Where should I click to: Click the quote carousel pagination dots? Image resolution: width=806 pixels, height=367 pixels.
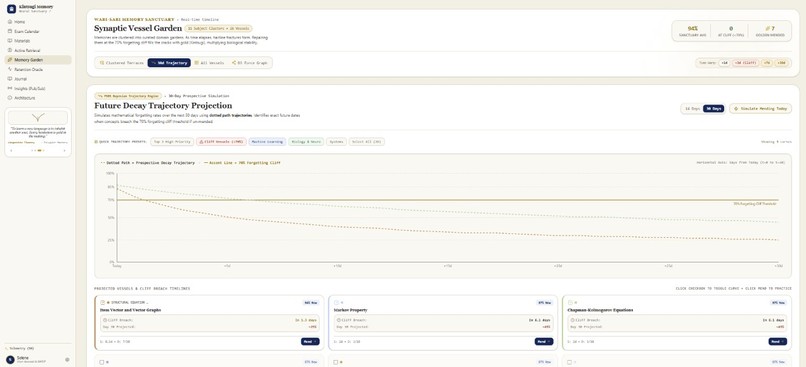[x=38, y=151]
